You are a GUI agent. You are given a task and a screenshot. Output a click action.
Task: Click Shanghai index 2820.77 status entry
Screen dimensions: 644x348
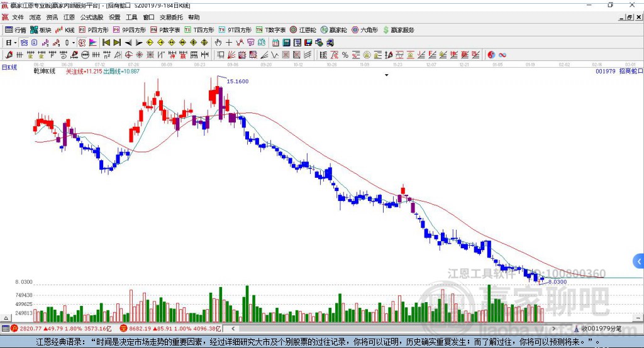(x=61, y=329)
